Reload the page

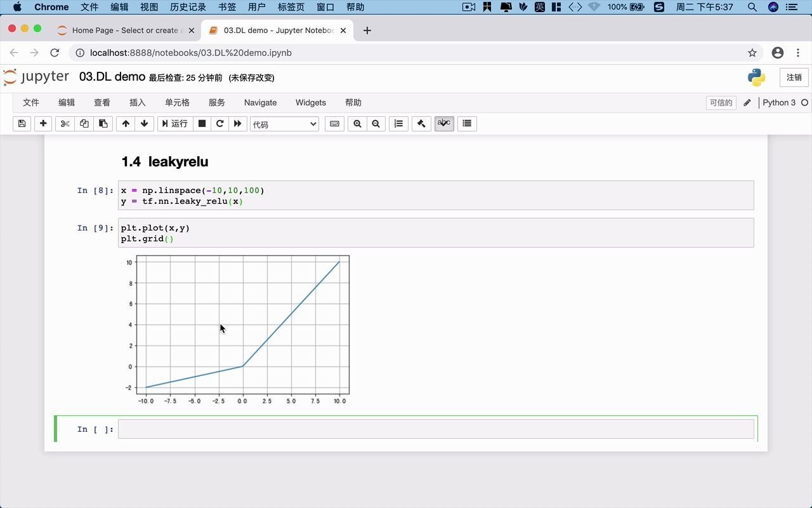pos(55,53)
